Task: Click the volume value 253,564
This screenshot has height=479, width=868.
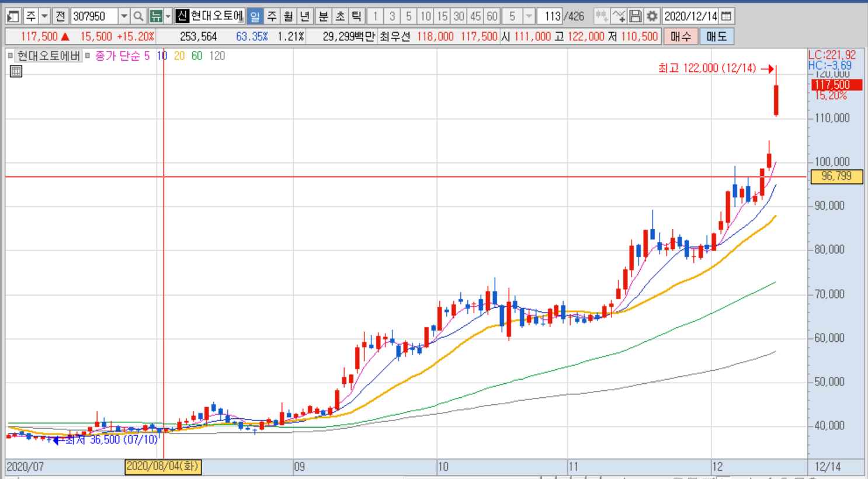Action: point(198,36)
